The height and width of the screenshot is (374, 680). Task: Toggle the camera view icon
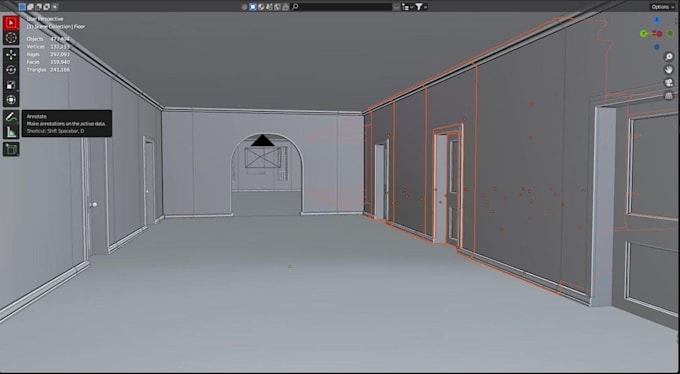(x=669, y=83)
